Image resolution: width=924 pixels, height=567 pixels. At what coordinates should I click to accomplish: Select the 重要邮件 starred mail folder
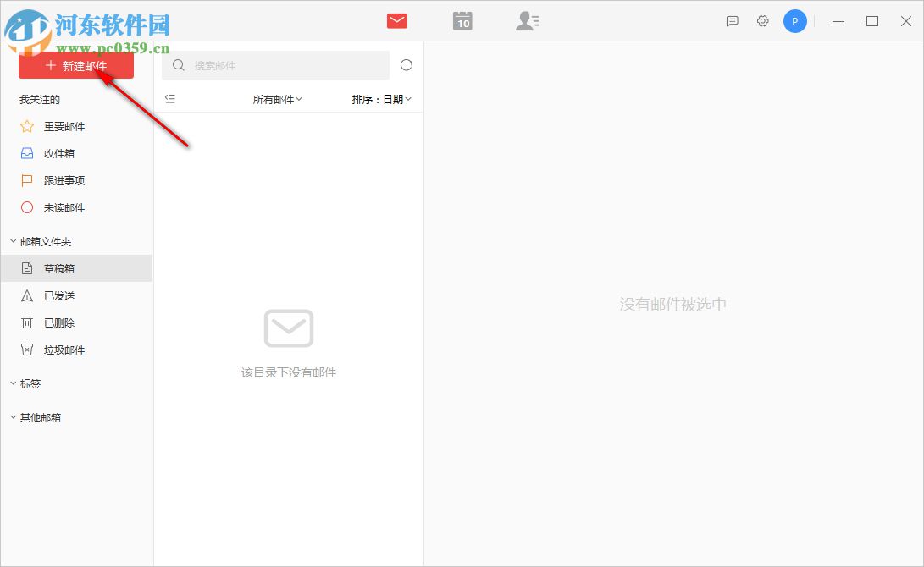coord(64,126)
